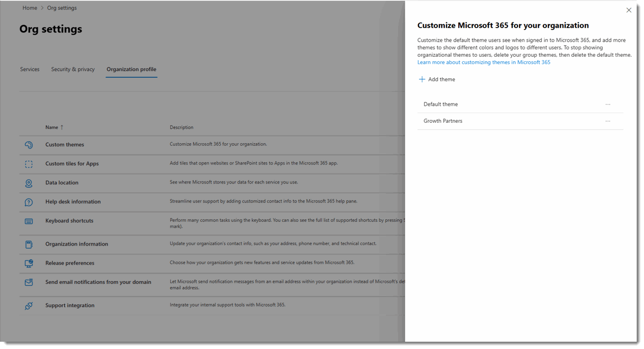Image resolution: width=644 pixels, height=349 pixels.
Task: Open Send email notifications from your domain
Action: [x=98, y=282]
